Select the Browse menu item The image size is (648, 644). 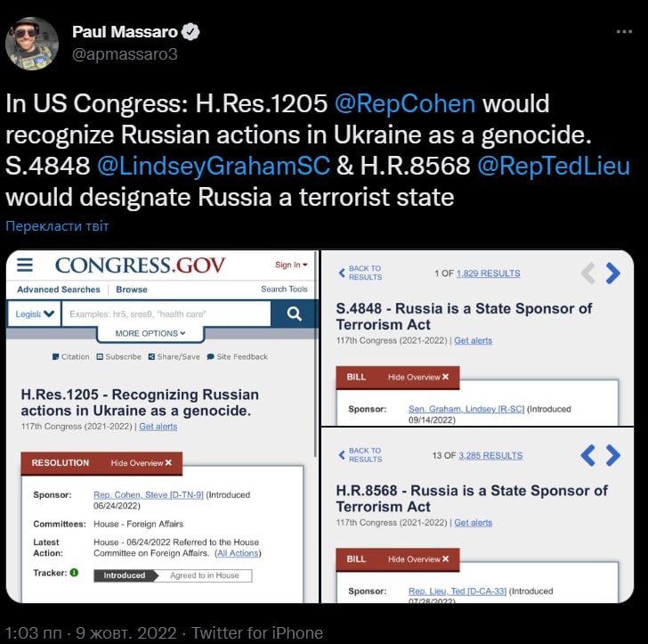pos(132,289)
